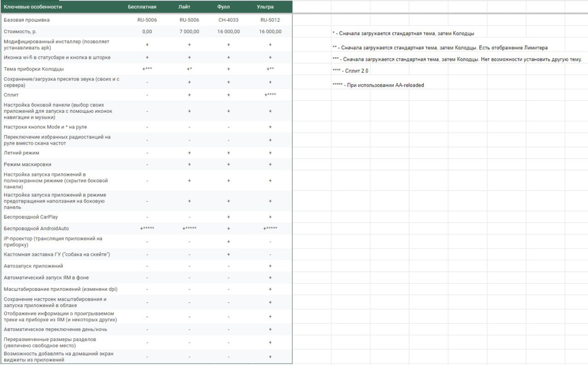Viewport: 588px width, 365px height.
Task: Click 16 000,00 in the Ультра column
Action: (270, 31)
